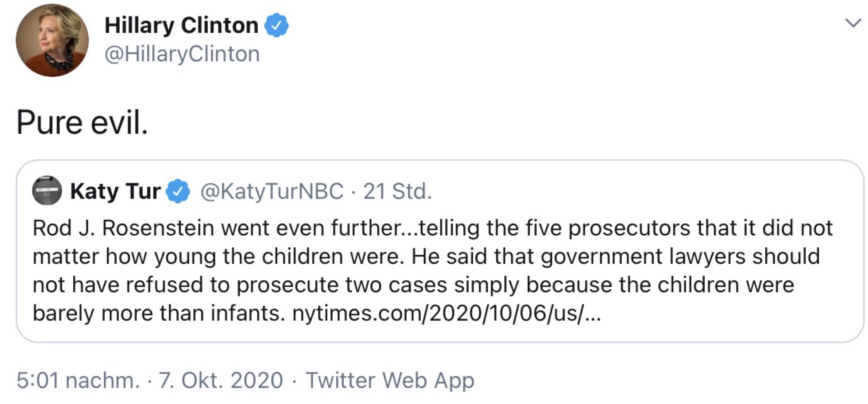Click the "5:01 nachm." tweet time
The height and width of the screenshot is (404, 868).
point(78,380)
